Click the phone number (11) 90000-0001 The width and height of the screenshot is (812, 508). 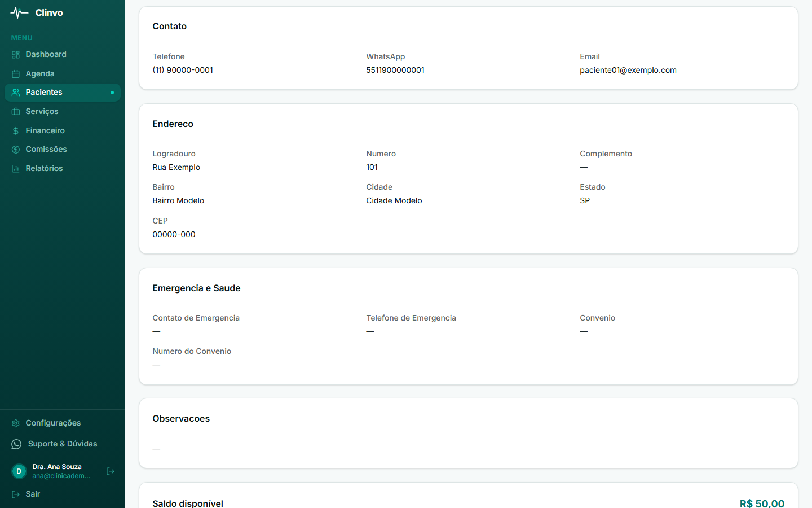click(183, 70)
